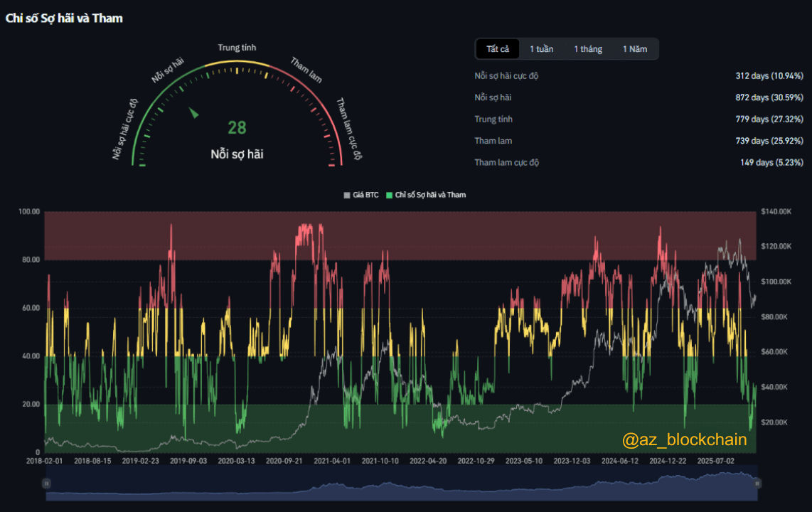
Task: Switch to the 1 tháng tab
Action: click(x=588, y=49)
